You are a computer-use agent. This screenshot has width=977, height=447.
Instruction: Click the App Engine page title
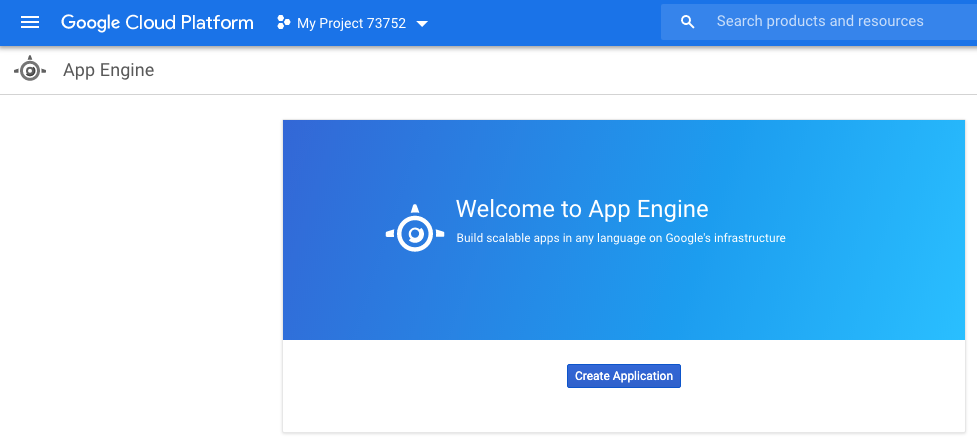tap(108, 70)
